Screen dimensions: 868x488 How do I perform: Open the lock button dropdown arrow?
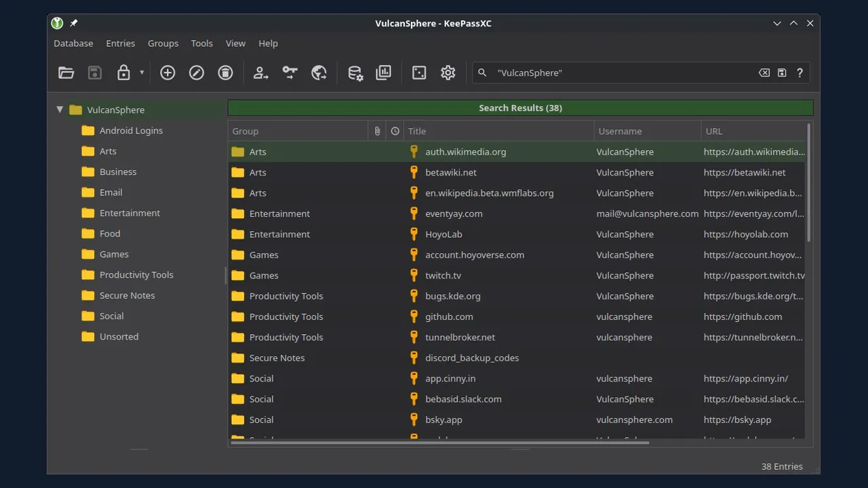pos(142,73)
